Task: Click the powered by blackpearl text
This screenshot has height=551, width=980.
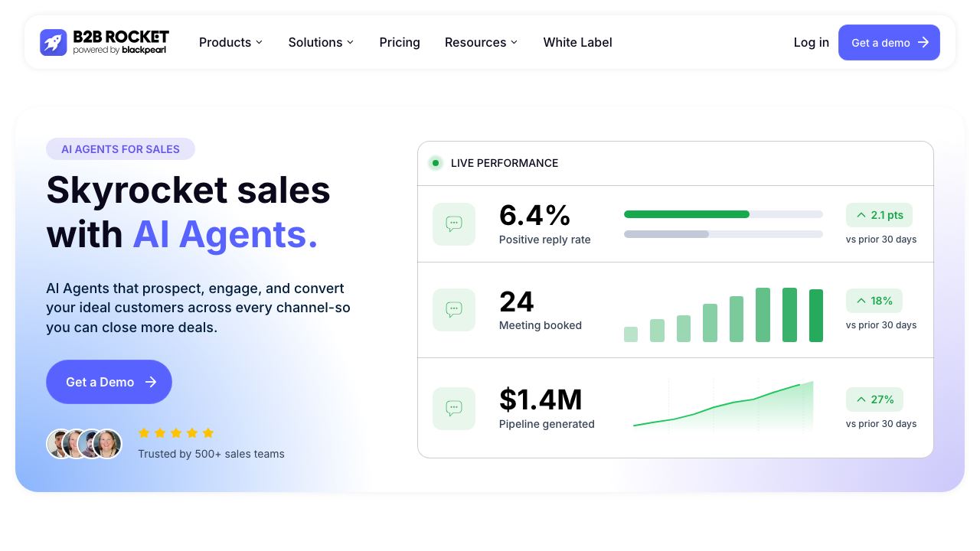Action: tap(119, 51)
